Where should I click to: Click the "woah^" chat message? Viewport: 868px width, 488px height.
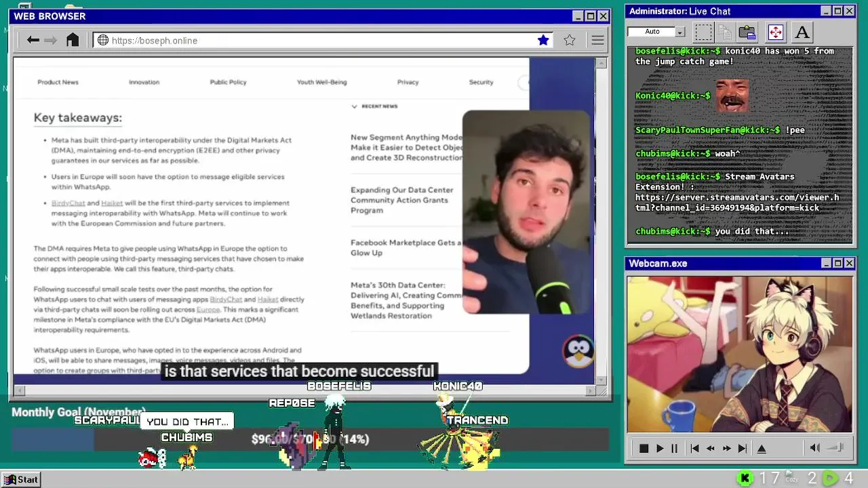[728, 154]
